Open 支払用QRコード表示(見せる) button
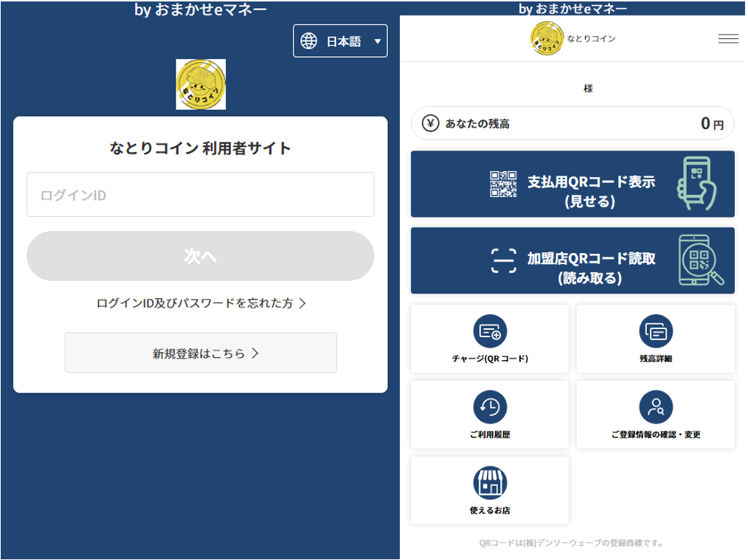Screen dimensions: 748x560 [572, 184]
